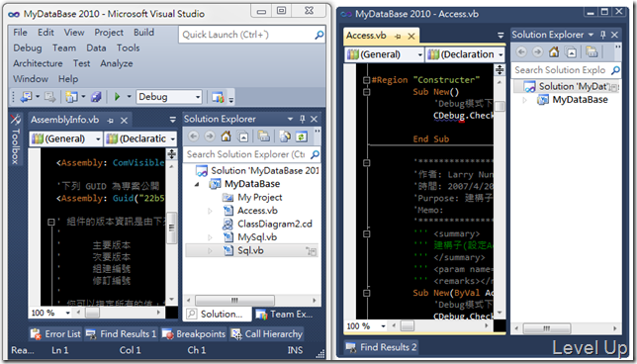Open the Breakpoints tab
637x364 pixels.
[194, 334]
